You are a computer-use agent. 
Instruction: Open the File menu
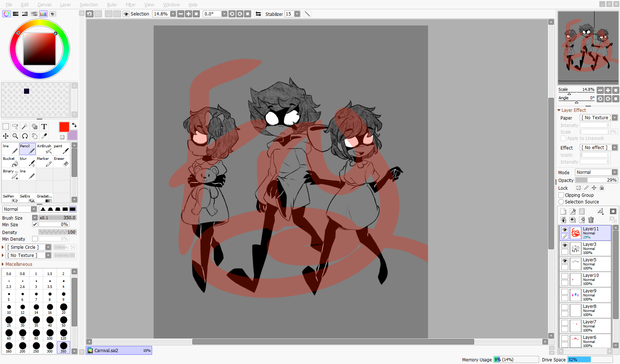click(x=9, y=5)
